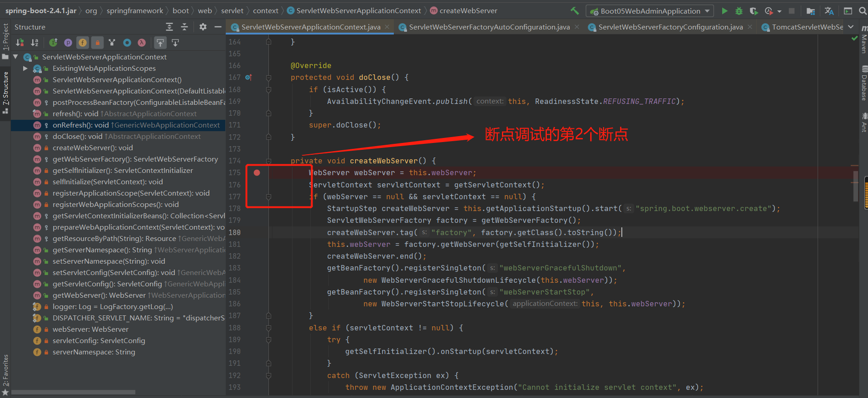Hide the Structure panel with the minus icon
Screen dimensions: 868x398
[218, 27]
